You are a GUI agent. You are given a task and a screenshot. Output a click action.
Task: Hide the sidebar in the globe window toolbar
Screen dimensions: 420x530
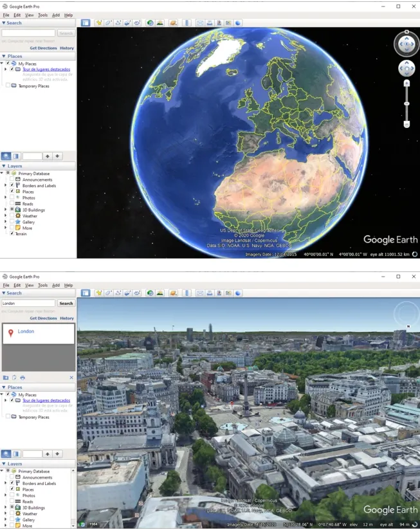(x=86, y=23)
